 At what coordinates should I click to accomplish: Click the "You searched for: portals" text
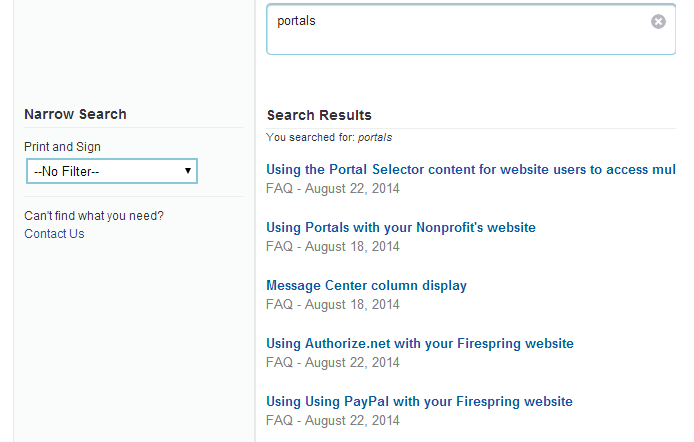329,137
